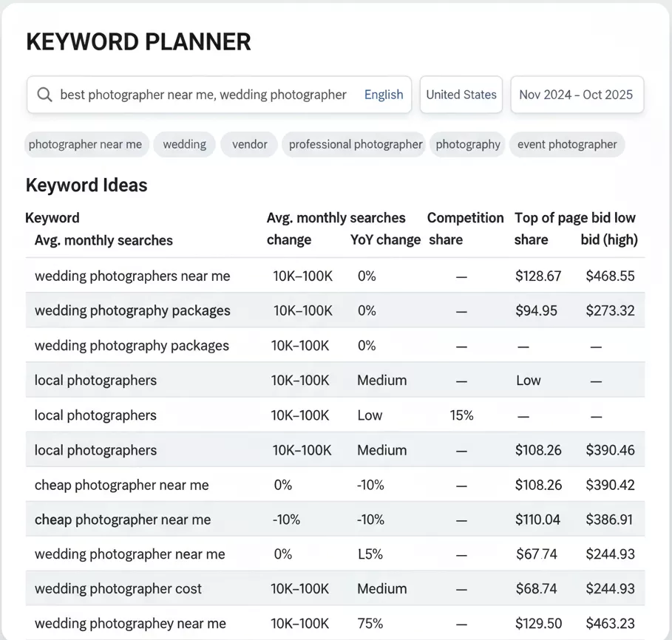Sort by the Competition share column
672x640 pixels.
[465, 217]
